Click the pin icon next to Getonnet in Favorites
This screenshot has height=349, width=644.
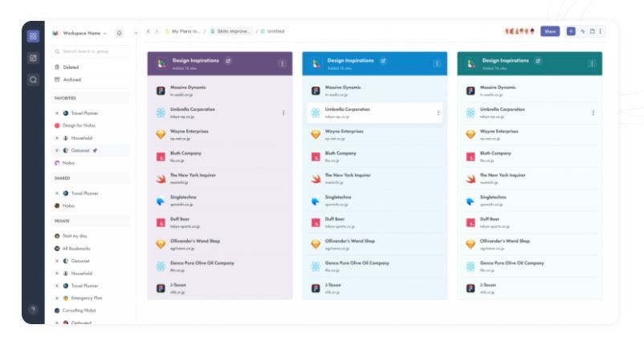coord(95,151)
